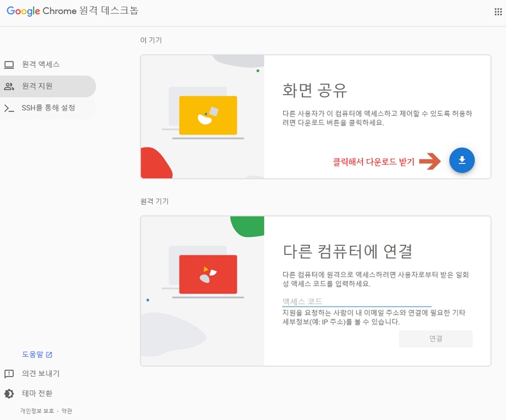Click the yellow screen-share illustration

(x=208, y=115)
